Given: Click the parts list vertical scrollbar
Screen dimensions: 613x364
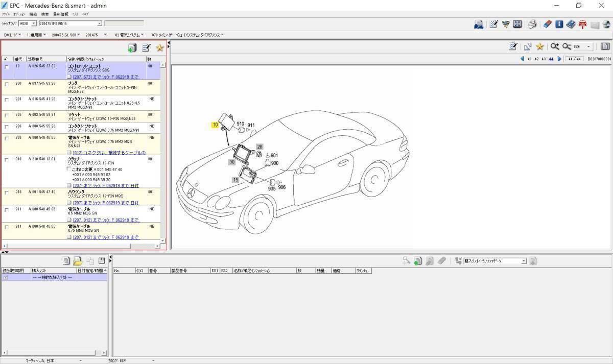Looking at the screenshot, I should pos(163,152).
